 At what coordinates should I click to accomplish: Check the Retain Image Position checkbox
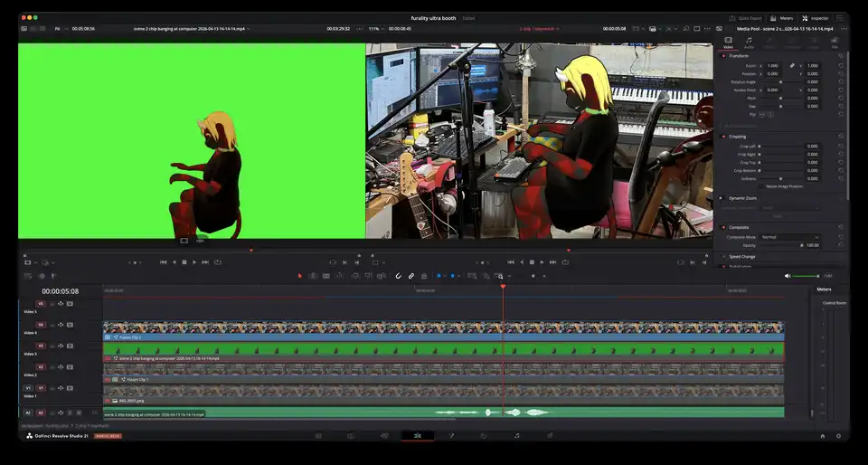point(762,186)
